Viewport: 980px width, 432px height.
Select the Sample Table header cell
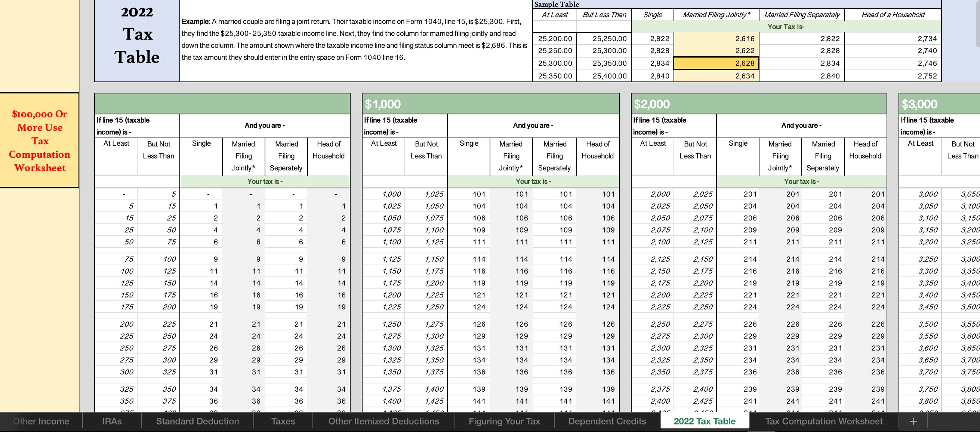556,4
